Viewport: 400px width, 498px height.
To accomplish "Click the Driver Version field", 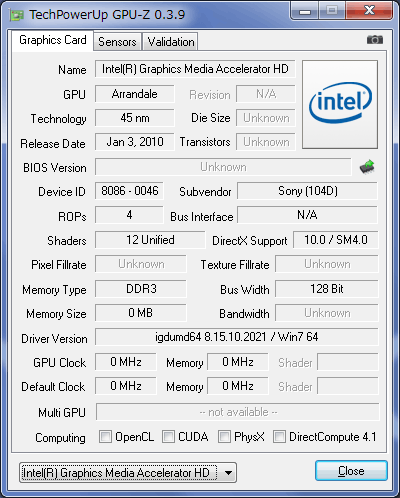I will click(237, 337).
